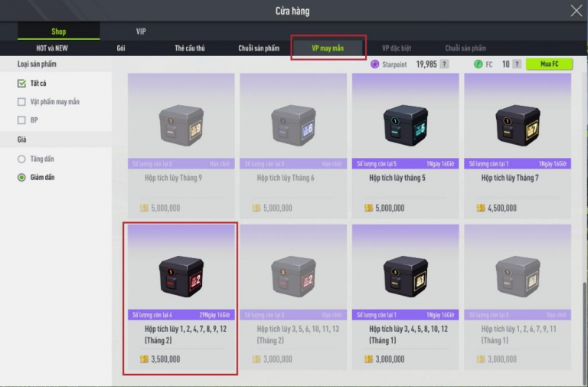This screenshot has width=588, height=387.
Task: Click the green FC currency icon
Action: 478,64
